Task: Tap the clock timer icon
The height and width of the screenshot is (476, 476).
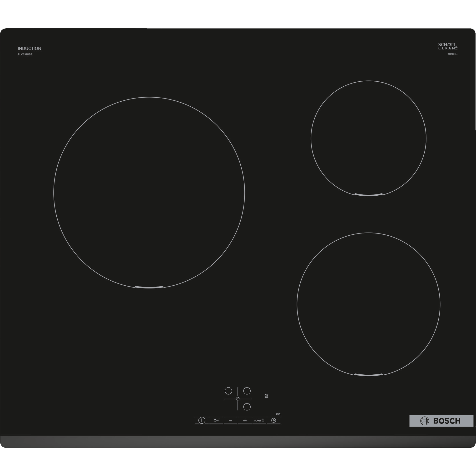Action: [273, 420]
